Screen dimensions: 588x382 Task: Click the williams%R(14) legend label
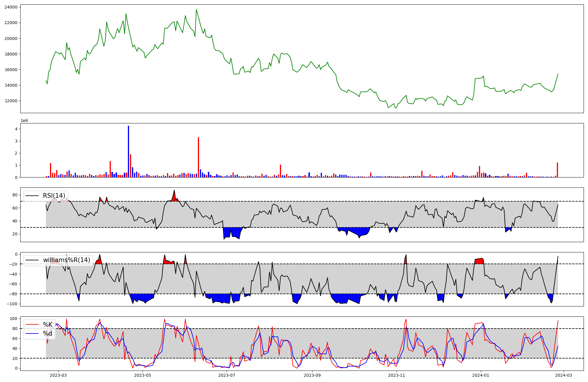[66, 260]
